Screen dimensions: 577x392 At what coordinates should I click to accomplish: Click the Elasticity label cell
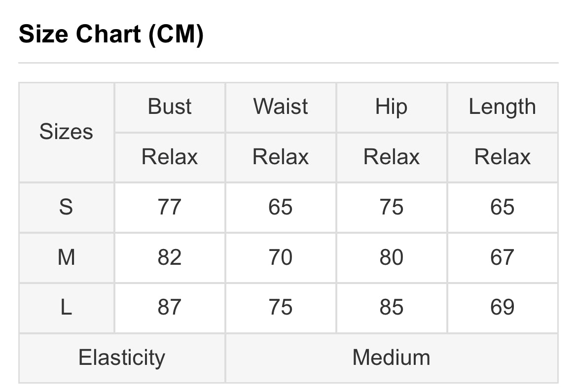(122, 358)
